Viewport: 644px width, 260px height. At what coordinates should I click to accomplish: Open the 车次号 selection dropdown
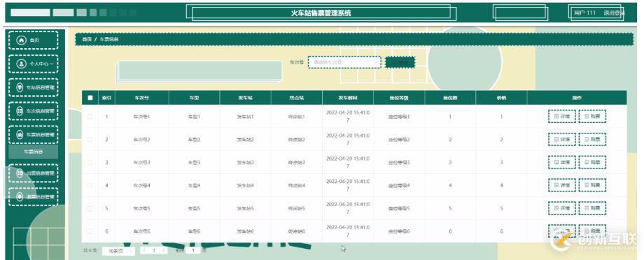tap(344, 62)
